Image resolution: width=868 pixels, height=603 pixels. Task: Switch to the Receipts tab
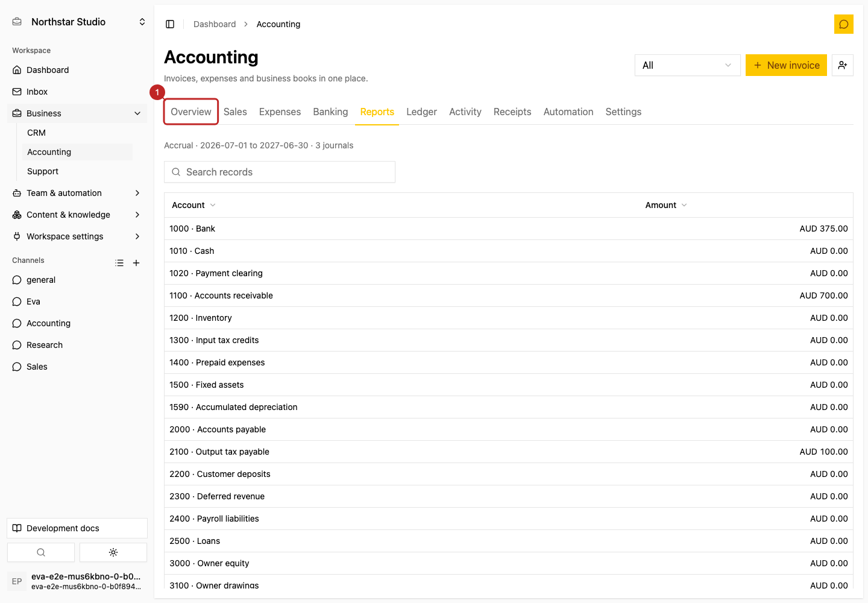point(512,112)
